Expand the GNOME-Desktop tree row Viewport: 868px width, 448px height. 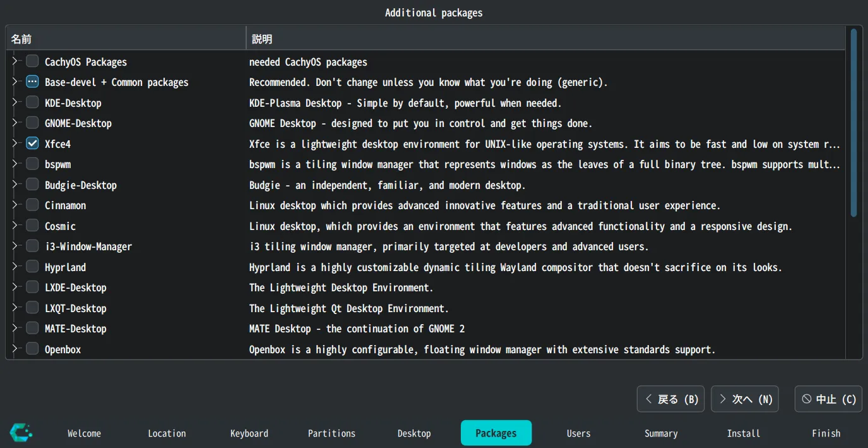(15, 123)
